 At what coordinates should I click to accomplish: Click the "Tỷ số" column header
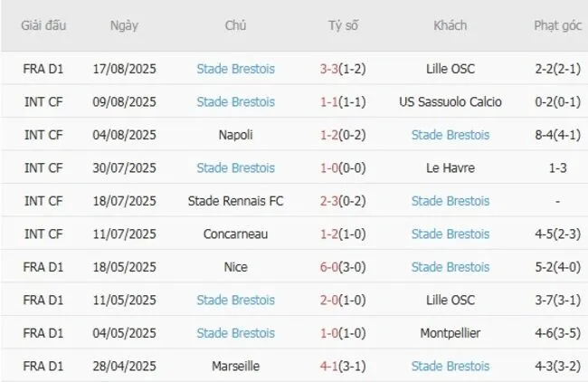[343, 25]
